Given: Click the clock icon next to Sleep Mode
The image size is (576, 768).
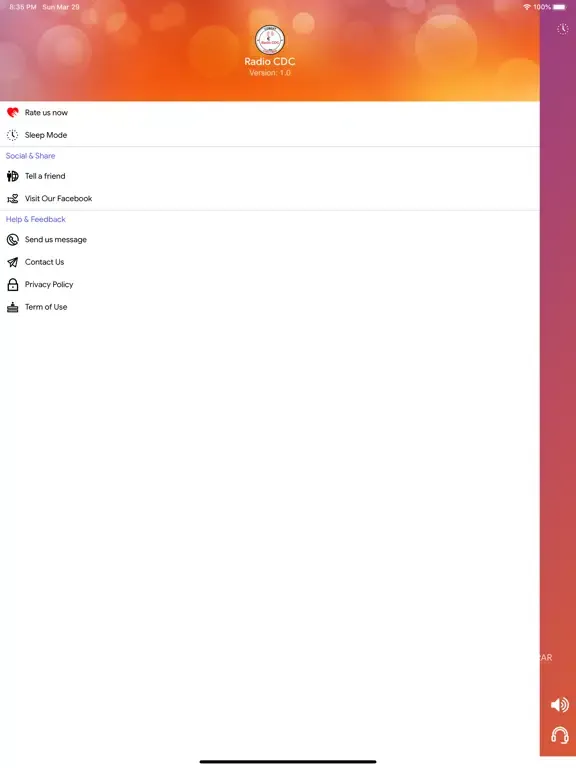Looking at the screenshot, I should [x=13, y=135].
